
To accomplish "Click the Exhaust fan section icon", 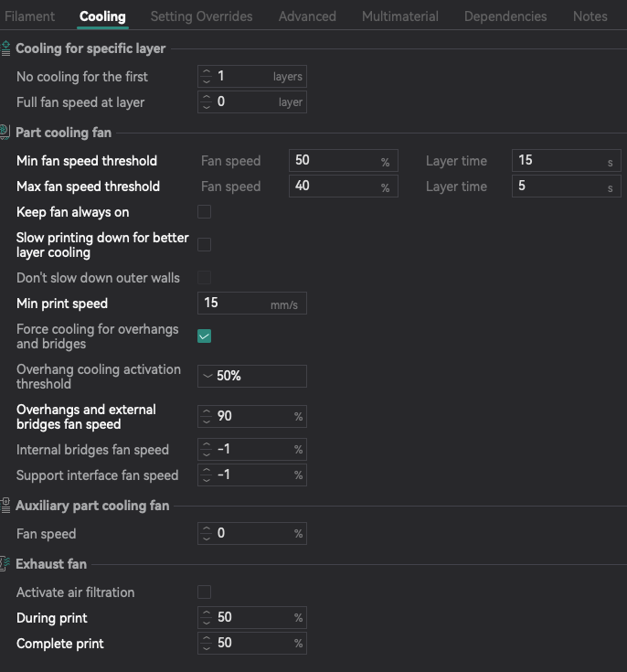I will coord(5,563).
